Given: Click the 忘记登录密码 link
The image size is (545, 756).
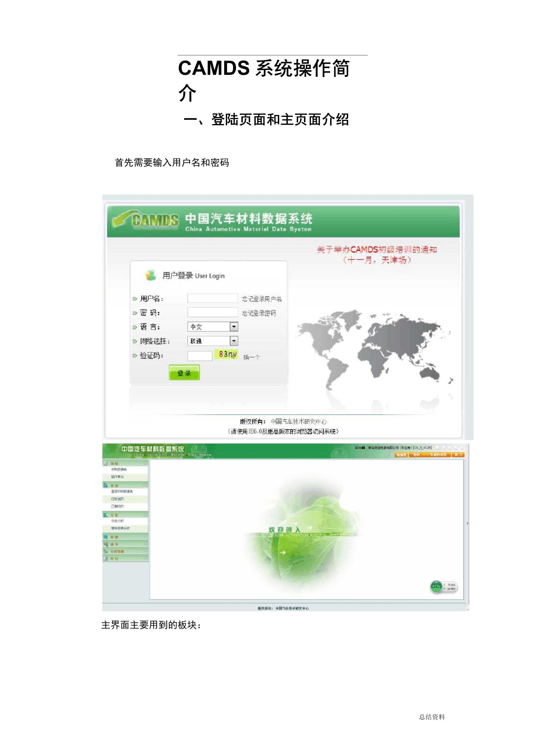Looking at the screenshot, I should 259,313.
